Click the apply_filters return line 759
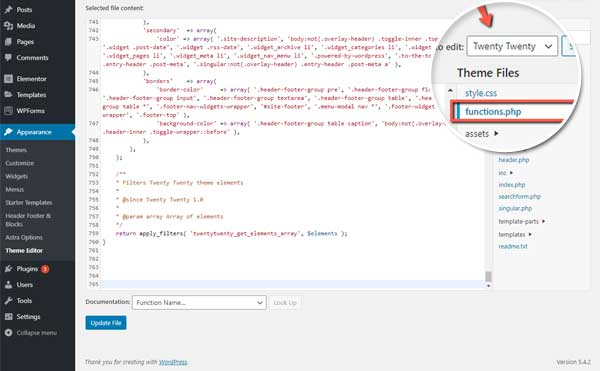The image size is (600, 371). [231, 233]
